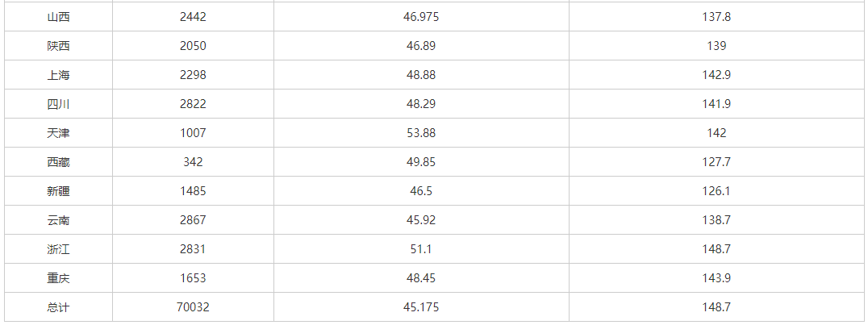Click the 53.88 value for 天津

pos(421,133)
